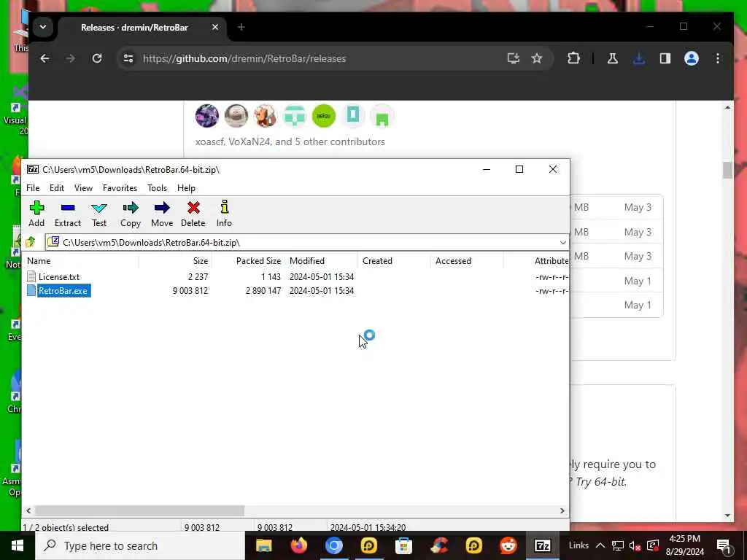Sort file list by Size column
This screenshot has height=560, width=747.
pyautogui.click(x=175, y=261)
